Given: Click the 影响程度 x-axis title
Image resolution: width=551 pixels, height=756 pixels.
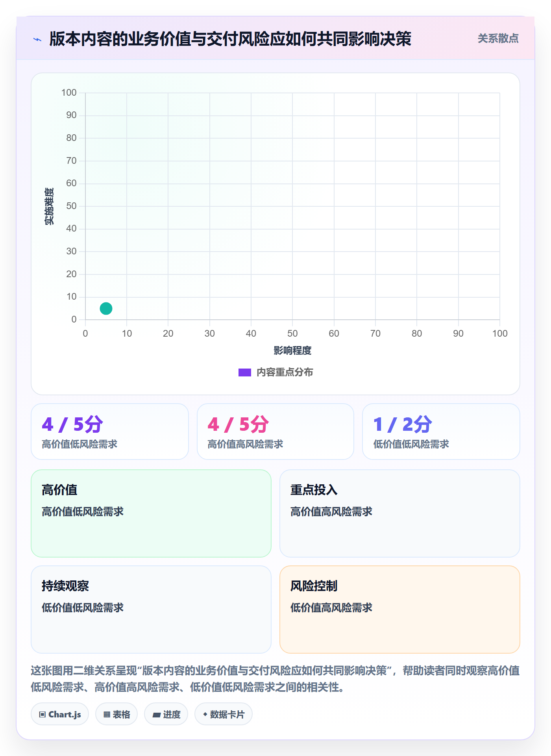Looking at the screenshot, I should click(x=292, y=350).
